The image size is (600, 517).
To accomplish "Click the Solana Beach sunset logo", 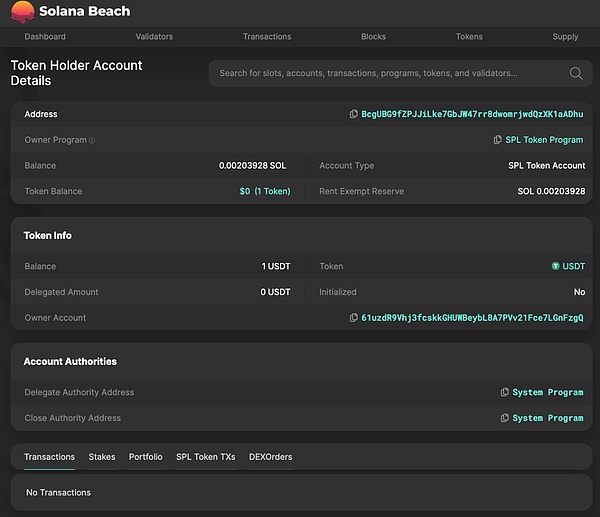I will pos(22,11).
